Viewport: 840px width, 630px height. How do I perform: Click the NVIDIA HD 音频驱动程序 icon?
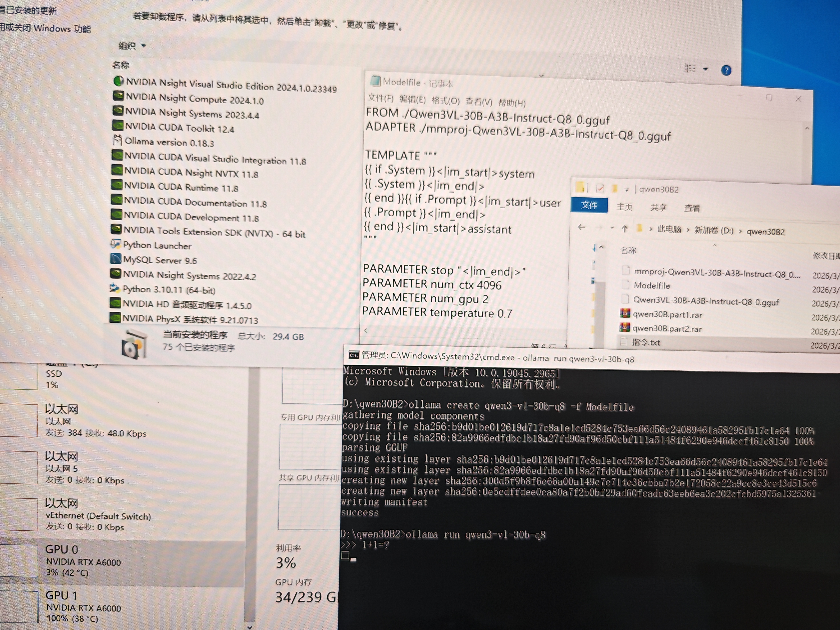pos(115,303)
